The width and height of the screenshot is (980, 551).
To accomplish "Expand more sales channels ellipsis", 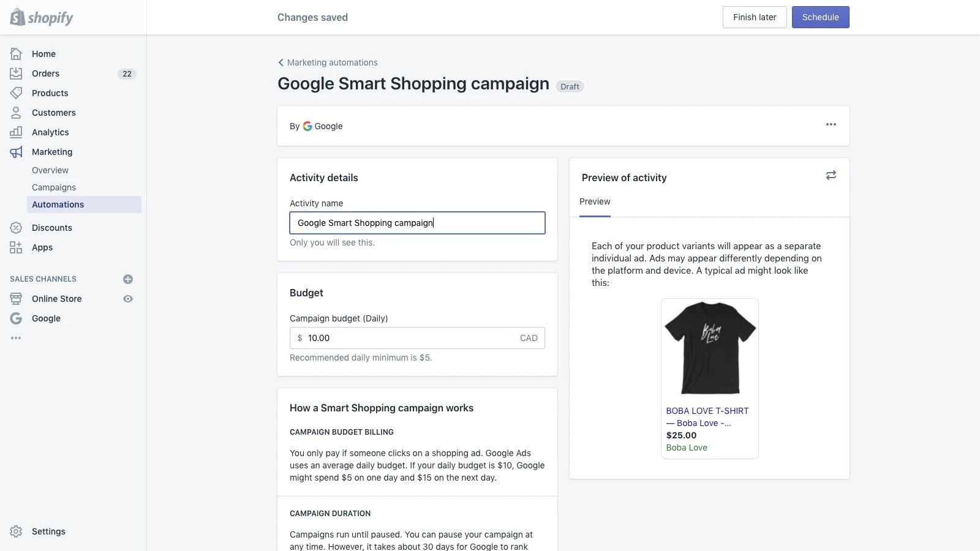I will (16, 338).
